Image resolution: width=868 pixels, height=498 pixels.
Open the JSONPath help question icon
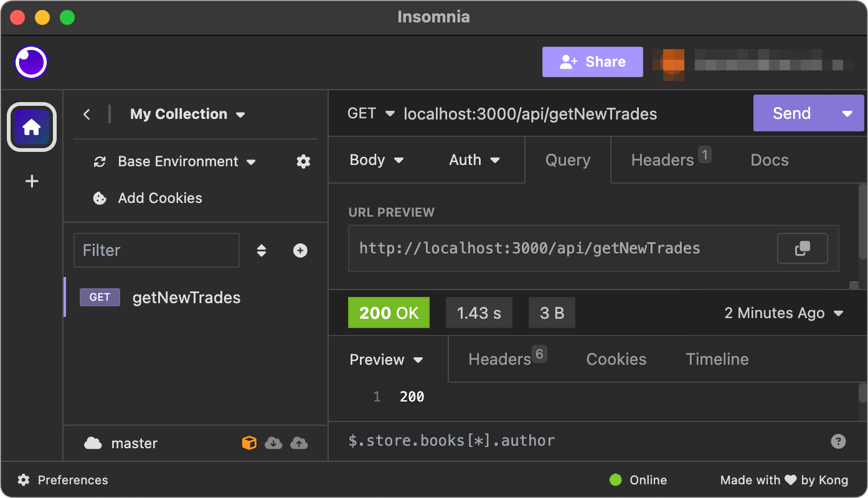pos(838,441)
